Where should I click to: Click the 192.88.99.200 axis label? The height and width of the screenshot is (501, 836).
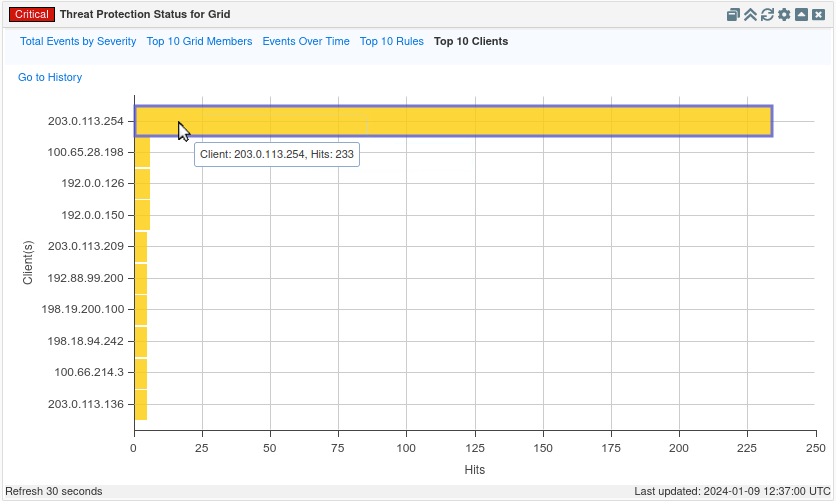coord(85,278)
